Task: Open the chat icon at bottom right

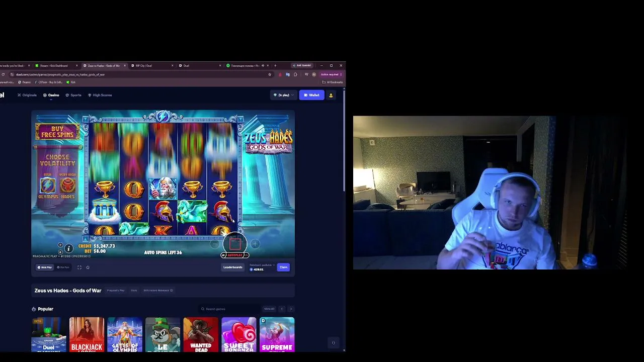Action: pyautogui.click(x=333, y=343)
